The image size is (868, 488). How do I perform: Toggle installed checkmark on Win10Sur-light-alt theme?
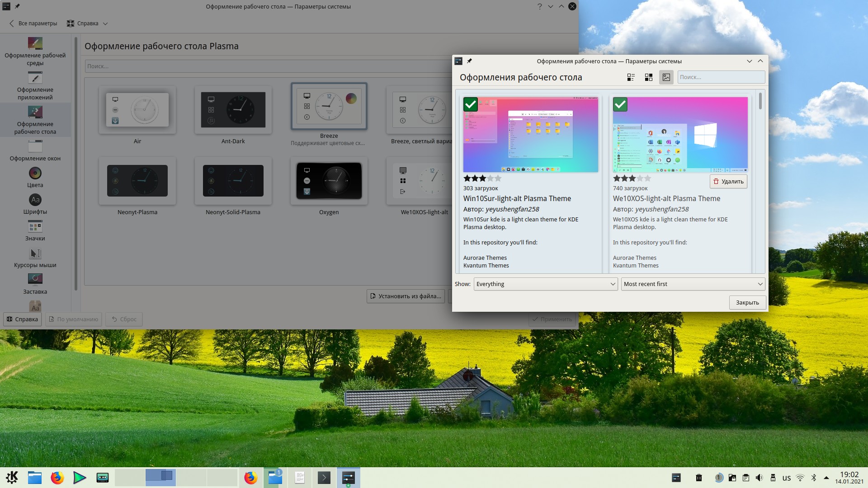pos(471,104)
